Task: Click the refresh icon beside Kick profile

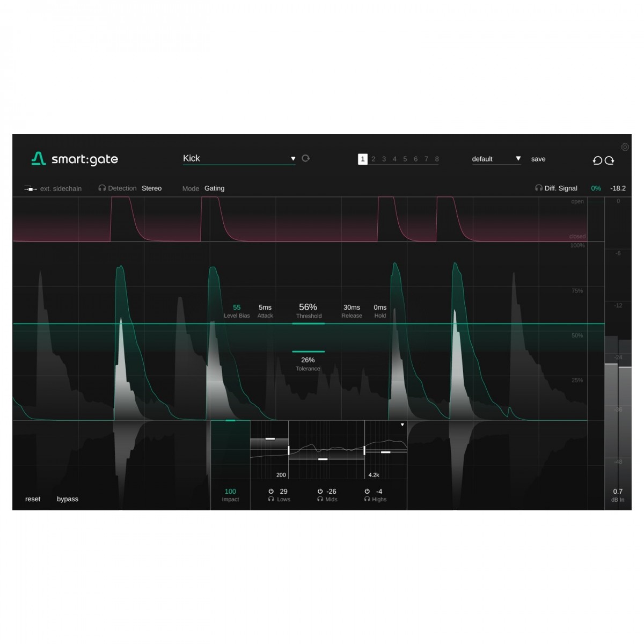Action: pos(306,158)
